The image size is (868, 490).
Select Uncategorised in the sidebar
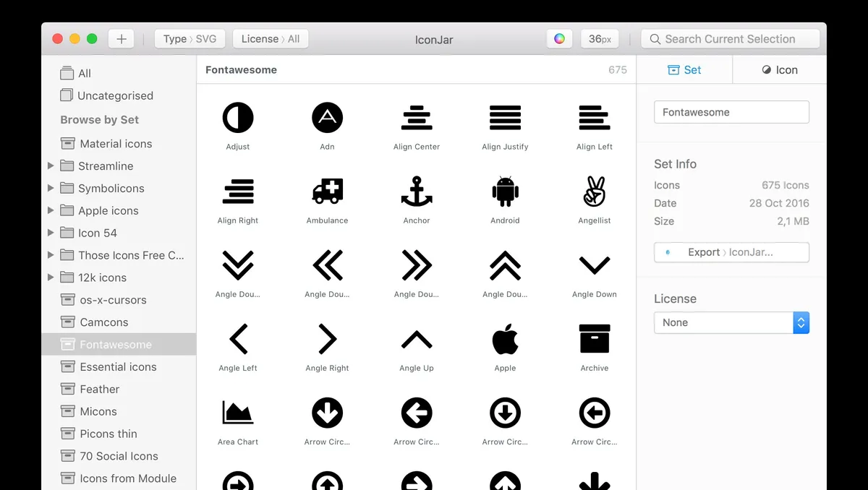click(119, 95)
